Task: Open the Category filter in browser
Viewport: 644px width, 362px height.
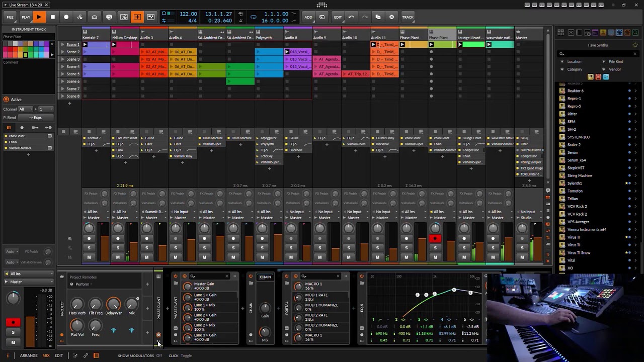Action: (x=575, y=69)
